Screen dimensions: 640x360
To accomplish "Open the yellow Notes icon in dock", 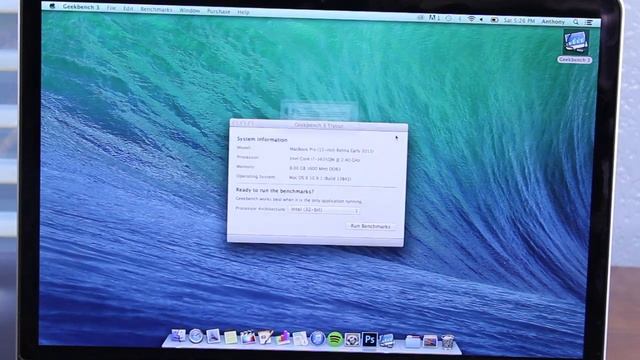I will (x=230, y=337).
